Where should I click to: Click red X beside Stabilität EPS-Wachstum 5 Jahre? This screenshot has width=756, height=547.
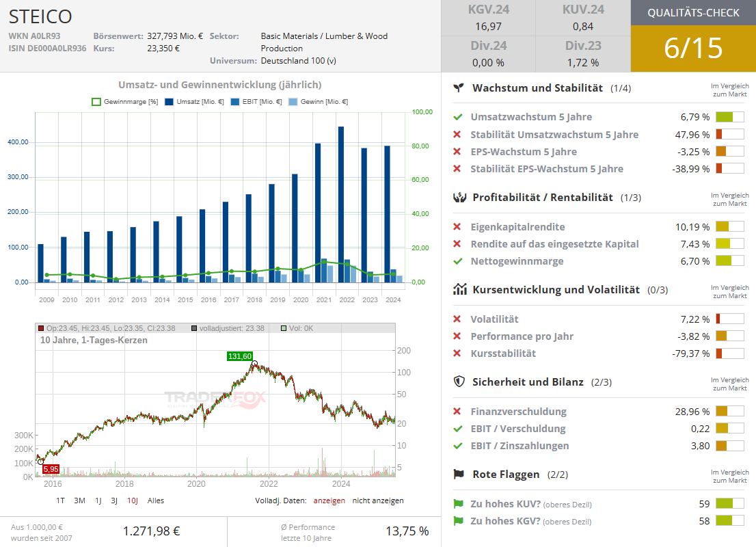click(x=457, y=168)
